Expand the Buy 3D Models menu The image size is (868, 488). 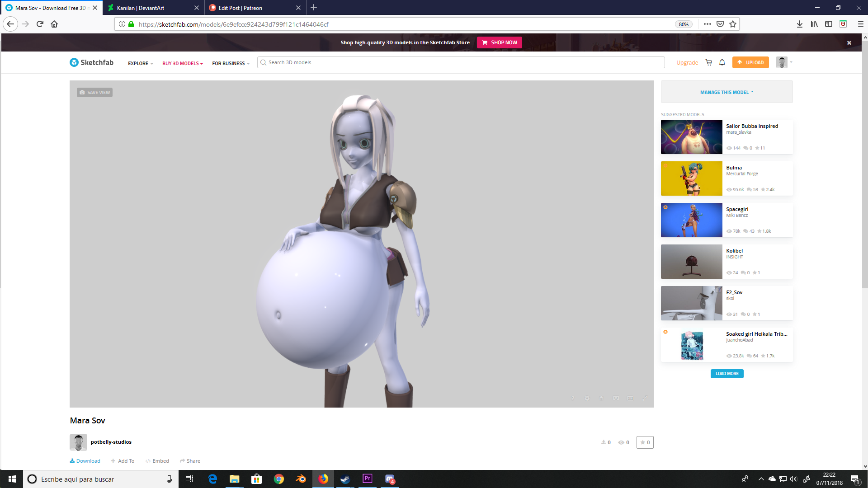click(183, 63)
